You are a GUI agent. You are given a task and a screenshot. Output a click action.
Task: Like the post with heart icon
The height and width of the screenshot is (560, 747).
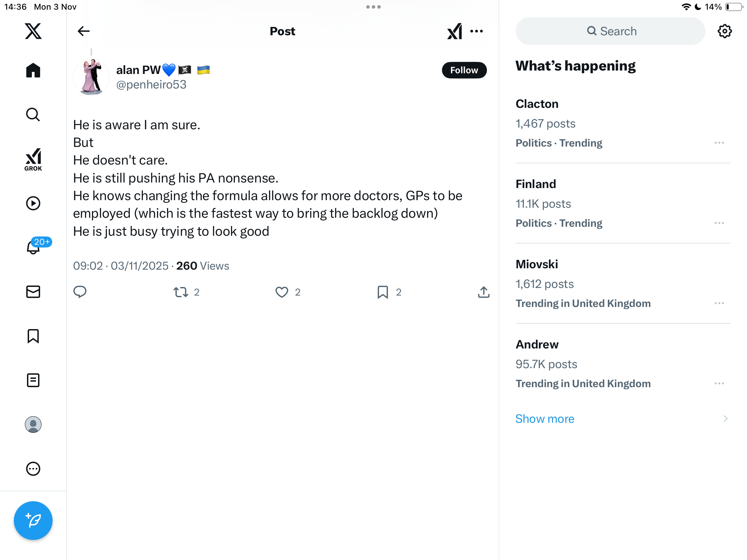pyautogui.click(x=282, y=292)
